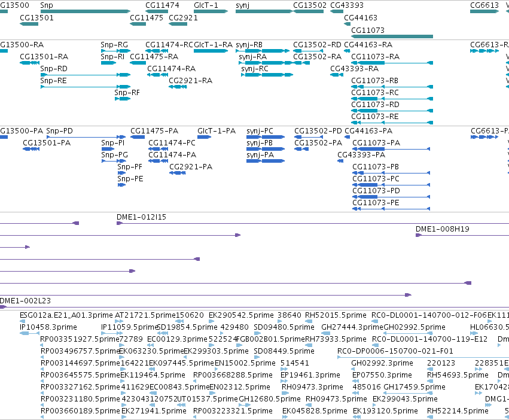Select the CG13501-RA transcript label
Screen dimensions: 509x420
44,56
